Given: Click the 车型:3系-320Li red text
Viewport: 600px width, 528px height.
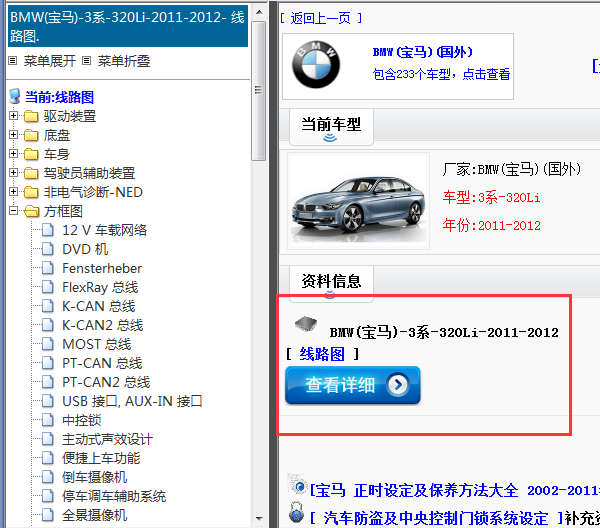Looking at the screenshot, I should click(491, 197).
